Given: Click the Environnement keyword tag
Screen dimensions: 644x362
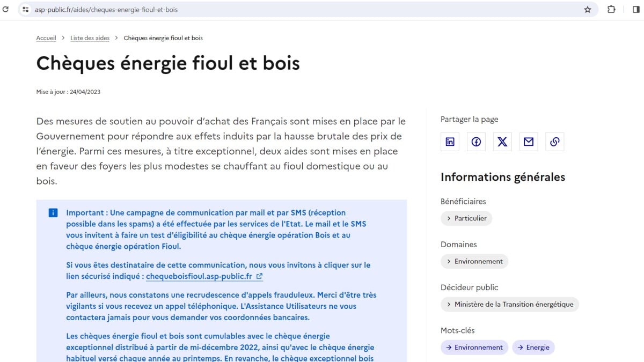Looking at the screenshot, I should tap(474, 347).
